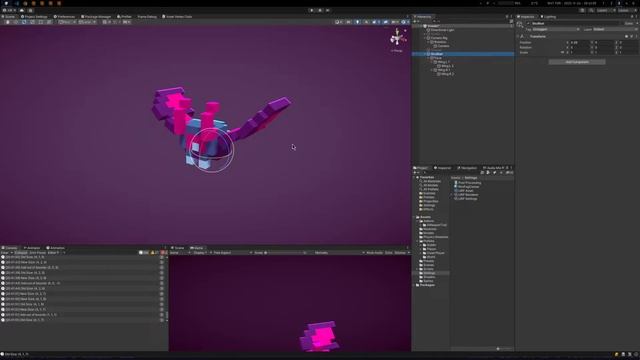This screenshot has width=640, height=360.
Task: Expand the Wing R 1 hierarchy arrow
Action: click(432, 70)
